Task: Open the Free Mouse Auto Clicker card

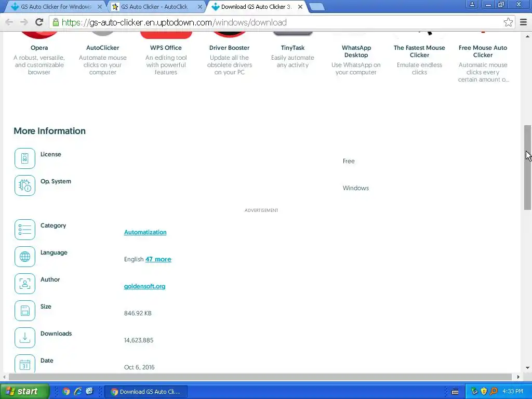Action: coord(483,58)
